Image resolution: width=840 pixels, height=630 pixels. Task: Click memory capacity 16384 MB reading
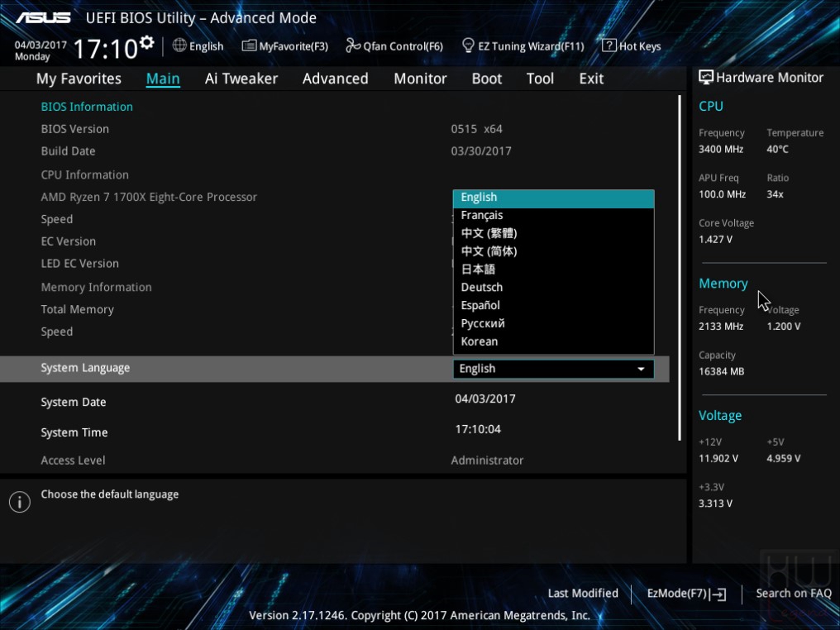pos(721,372)
